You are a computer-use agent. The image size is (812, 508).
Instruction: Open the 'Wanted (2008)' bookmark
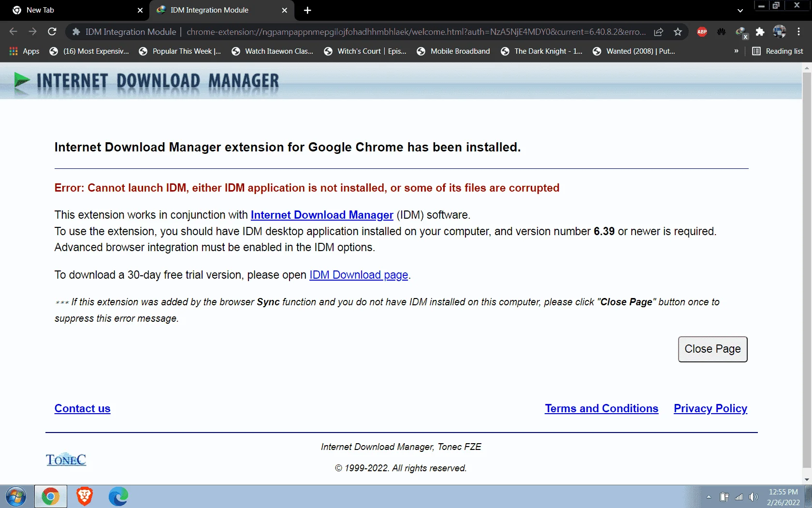click(x=634, y=51)
